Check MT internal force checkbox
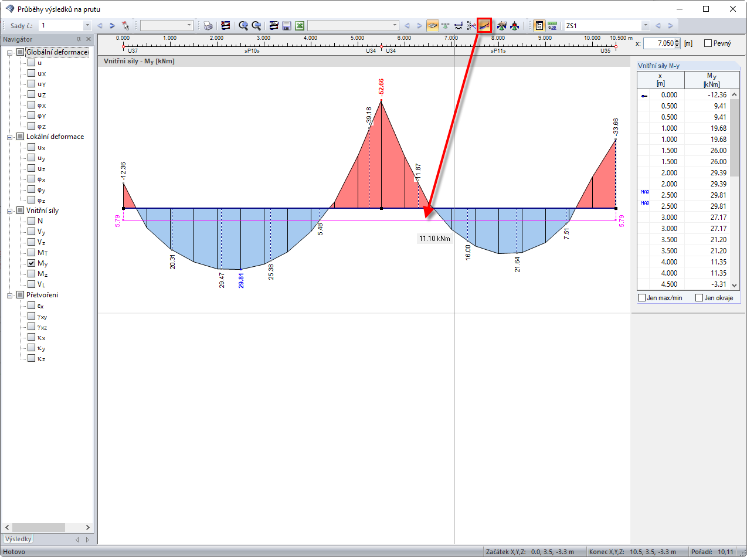The width and height of the screenshot is (747, 560). (x=32, y=253)
